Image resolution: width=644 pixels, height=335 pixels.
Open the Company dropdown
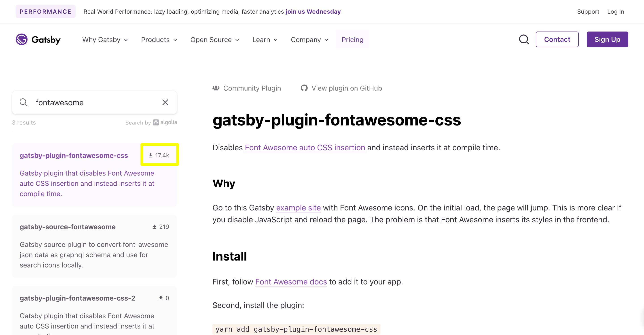click(309, 40)
